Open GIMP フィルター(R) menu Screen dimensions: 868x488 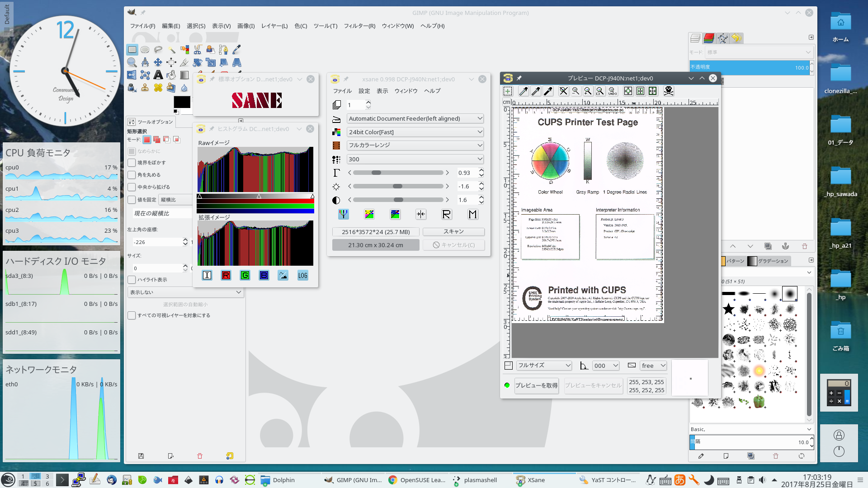359,26
